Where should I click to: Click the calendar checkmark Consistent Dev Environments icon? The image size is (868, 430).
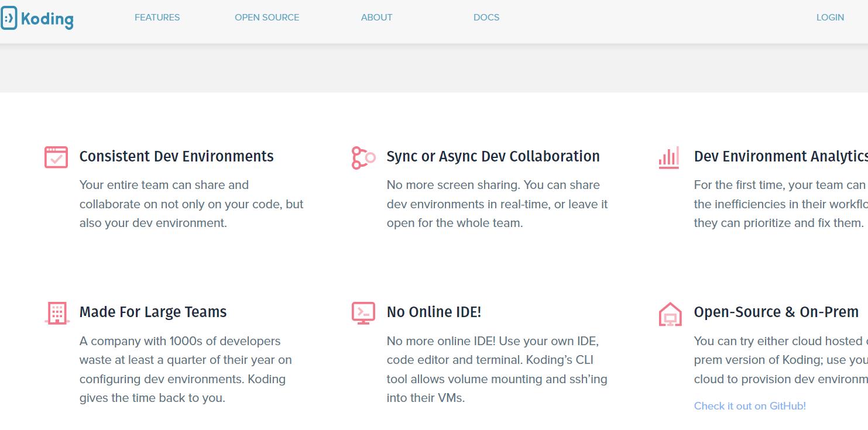tap(56, 157)
